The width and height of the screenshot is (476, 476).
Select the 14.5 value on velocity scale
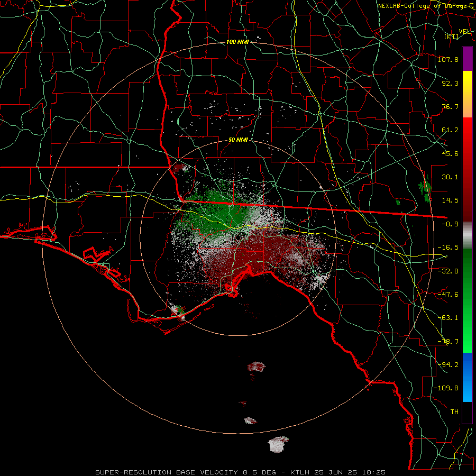tap(450, 200)
